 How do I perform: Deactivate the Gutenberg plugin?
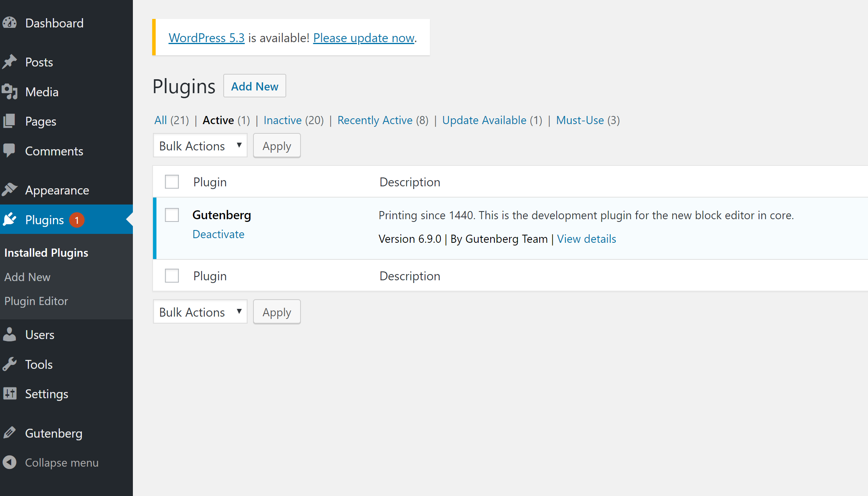(218, 234)
